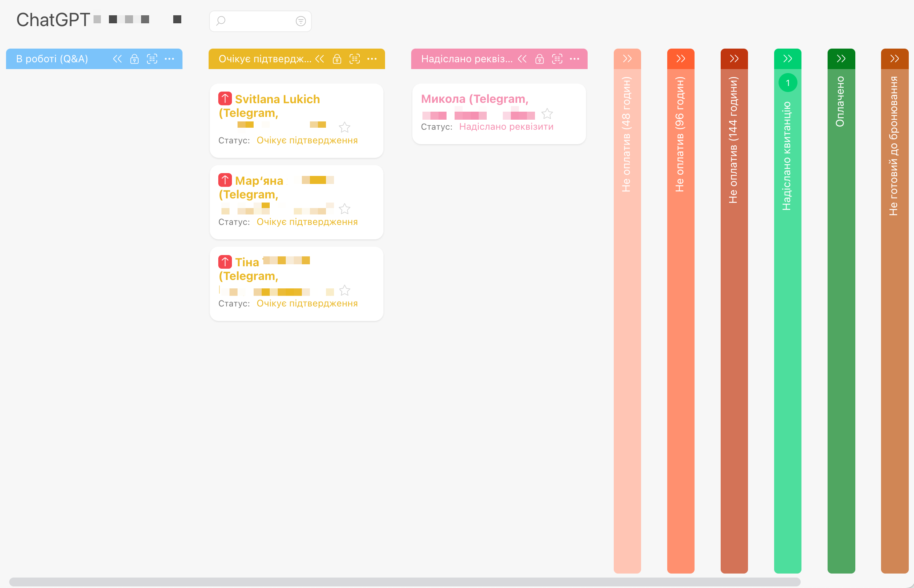Screen dimensions: 914x588
Task: Click the filter icon in search box
Action: pyautogui.click(x=301, y=21)
